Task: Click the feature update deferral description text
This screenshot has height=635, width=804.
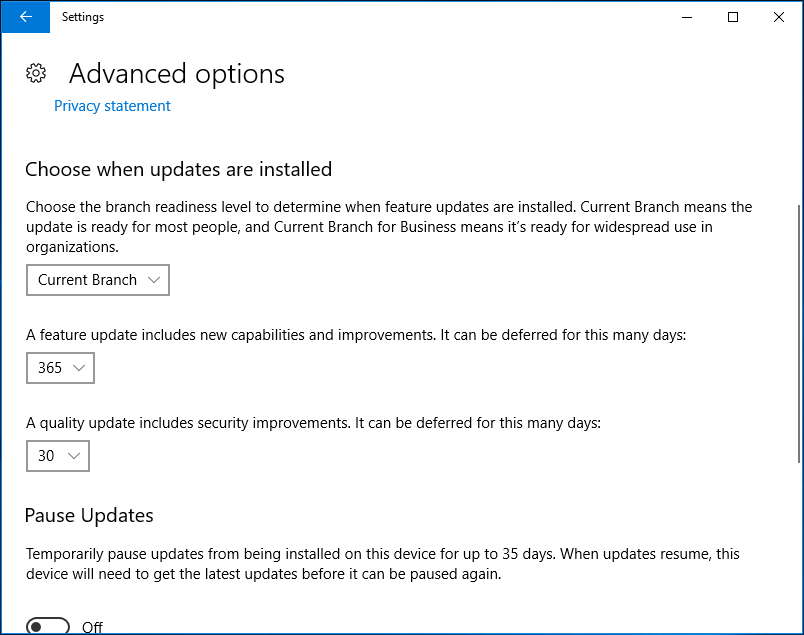Action: (356, 335)
